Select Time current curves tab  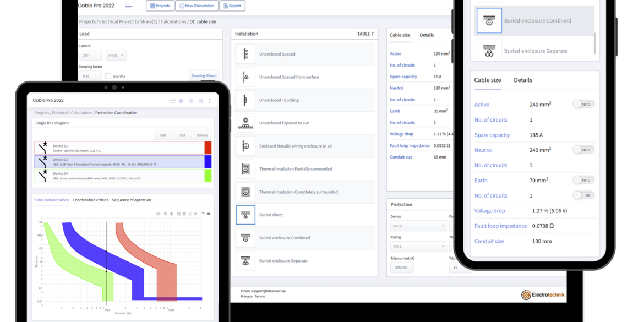[x=52, y=200]
